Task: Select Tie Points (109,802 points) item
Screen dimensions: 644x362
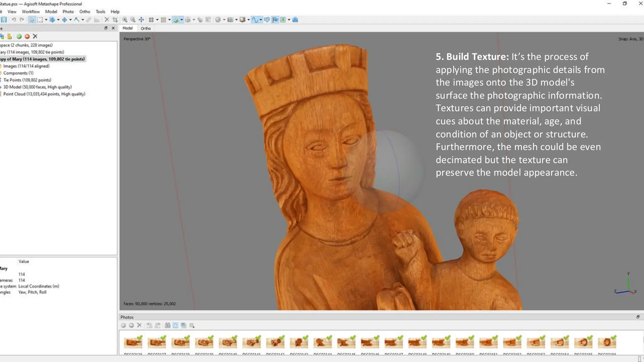Action: tap(27, 80)
